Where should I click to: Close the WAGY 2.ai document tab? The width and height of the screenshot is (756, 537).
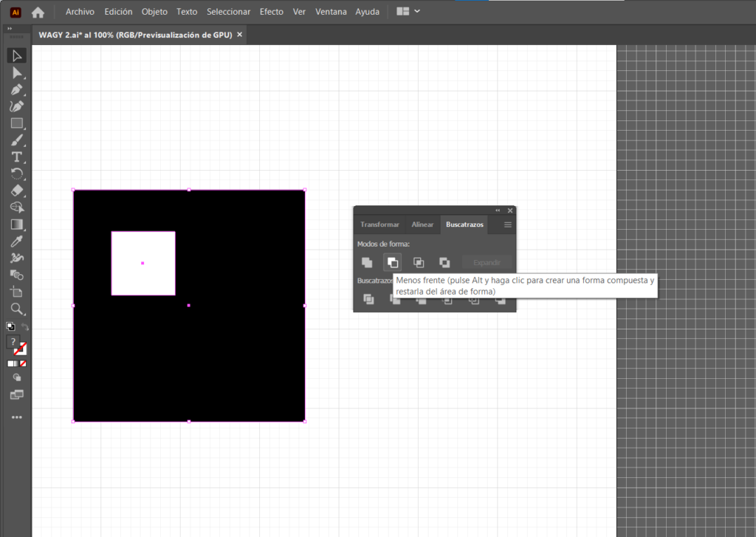(240, 35)
